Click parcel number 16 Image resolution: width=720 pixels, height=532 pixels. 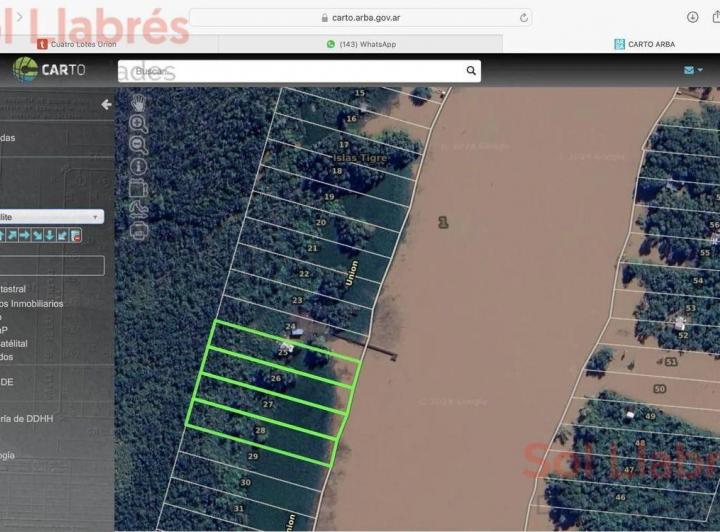351,118
